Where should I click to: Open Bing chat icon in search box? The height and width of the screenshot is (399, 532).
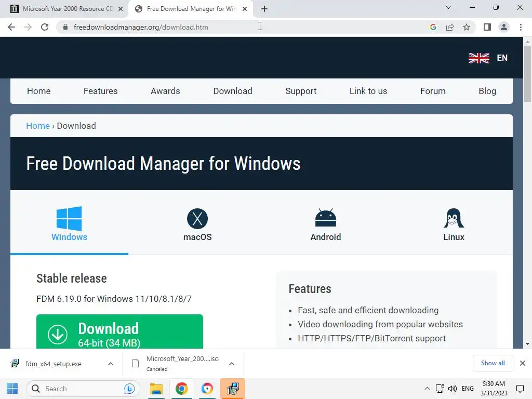click(x=129, y=389)
